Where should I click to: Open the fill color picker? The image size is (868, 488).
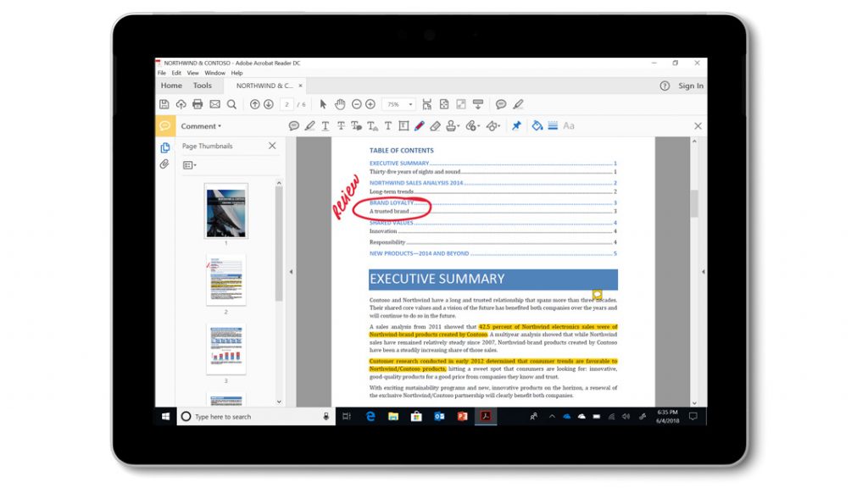pos(537,126)
